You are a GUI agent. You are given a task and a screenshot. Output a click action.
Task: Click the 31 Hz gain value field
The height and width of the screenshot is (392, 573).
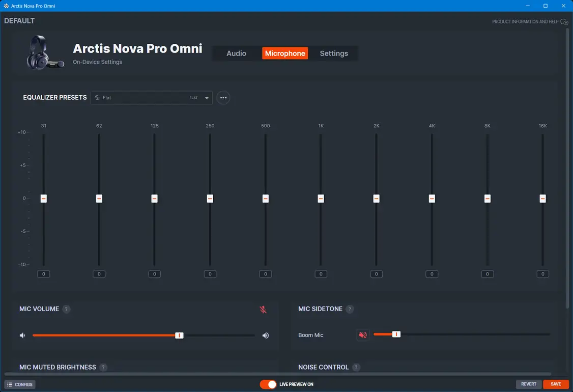click(x=43, y=274)
